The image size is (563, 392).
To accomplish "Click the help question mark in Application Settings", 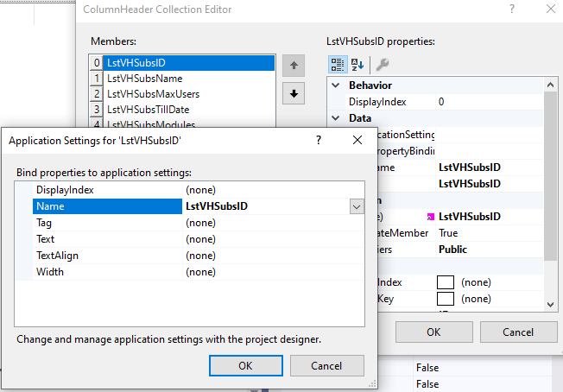I will (319, 140).
